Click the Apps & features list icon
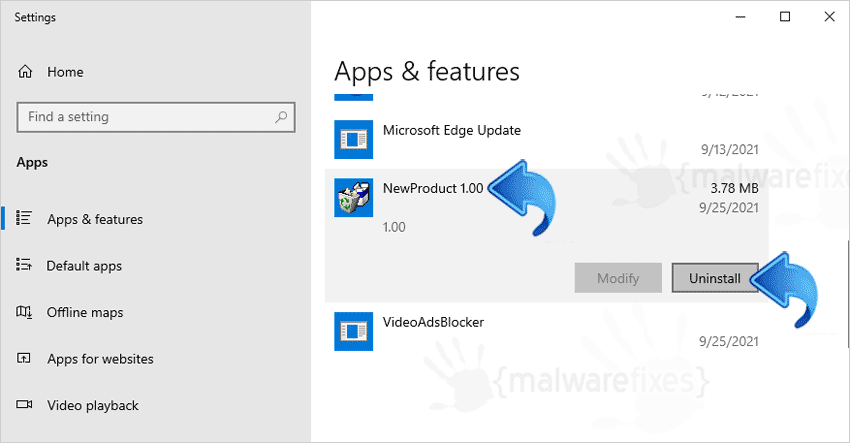850x443 pixels. coord(24,218)
